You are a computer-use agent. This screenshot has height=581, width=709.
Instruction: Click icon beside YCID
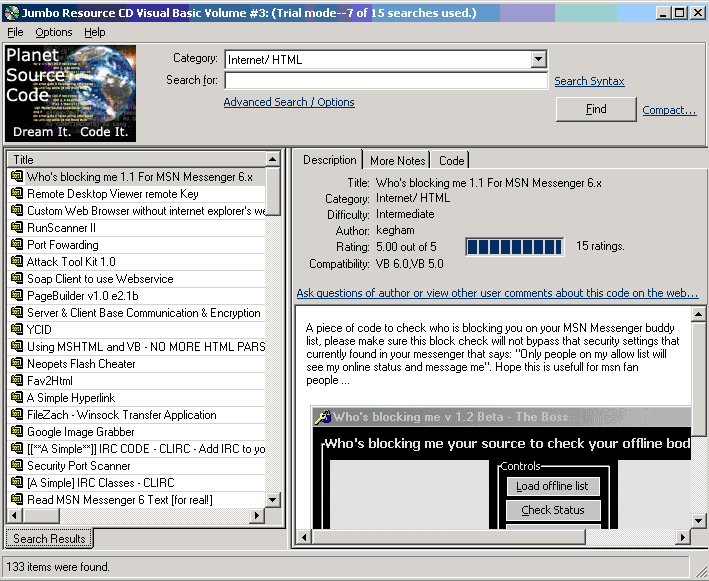coord(17,329)
